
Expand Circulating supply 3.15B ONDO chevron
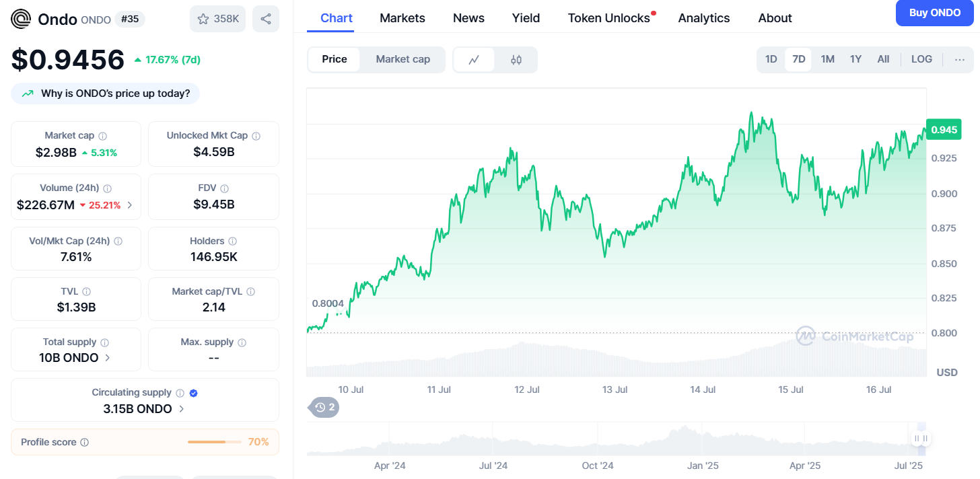181,409
